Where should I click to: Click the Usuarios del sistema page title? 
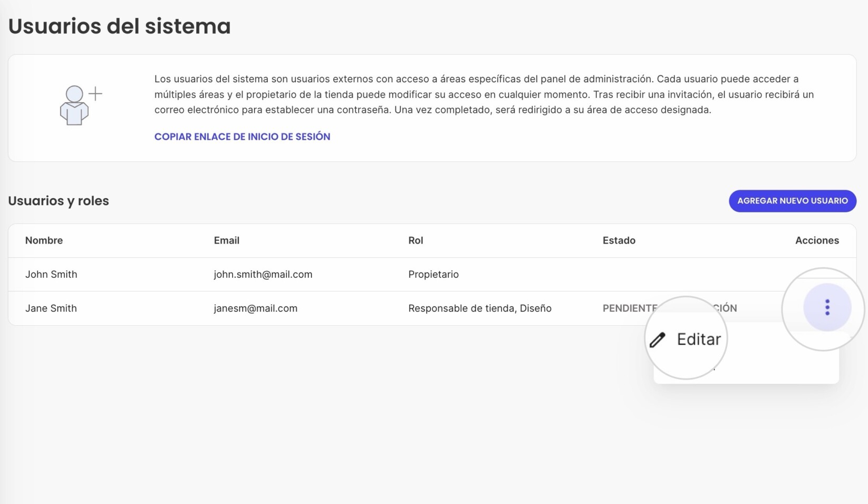(119, 26)
